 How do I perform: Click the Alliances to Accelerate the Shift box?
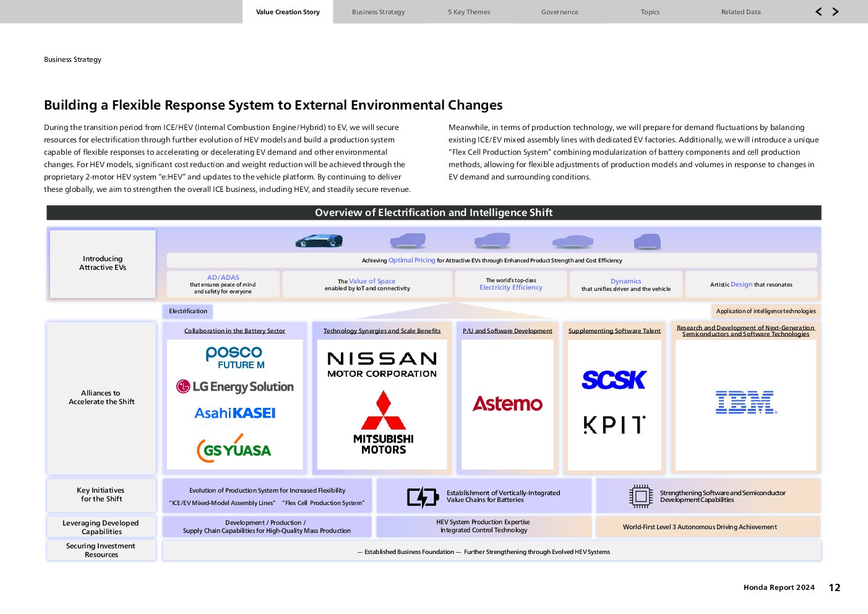[x=101, y=397]
